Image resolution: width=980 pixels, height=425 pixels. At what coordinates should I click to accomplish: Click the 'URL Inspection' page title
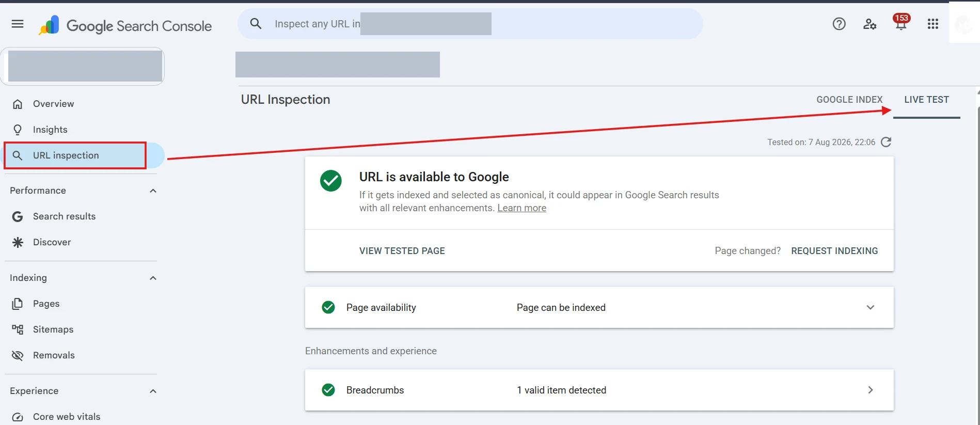(x=286, y=100)
